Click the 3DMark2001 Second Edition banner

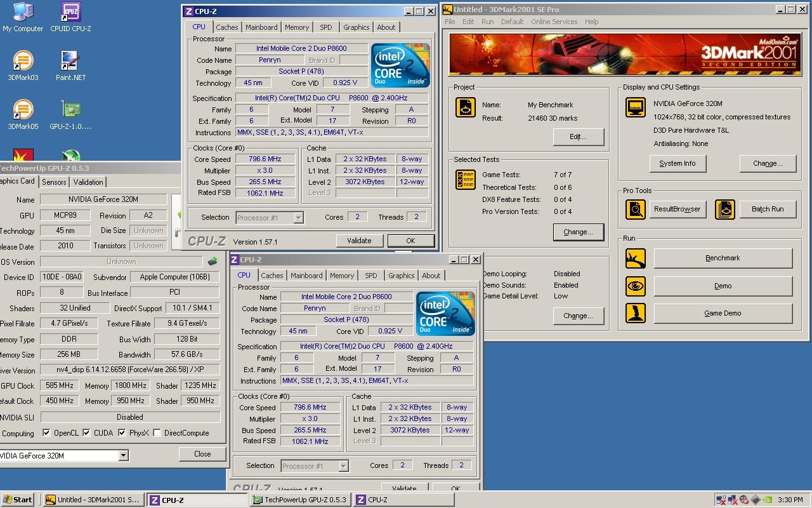click(624, 54)
